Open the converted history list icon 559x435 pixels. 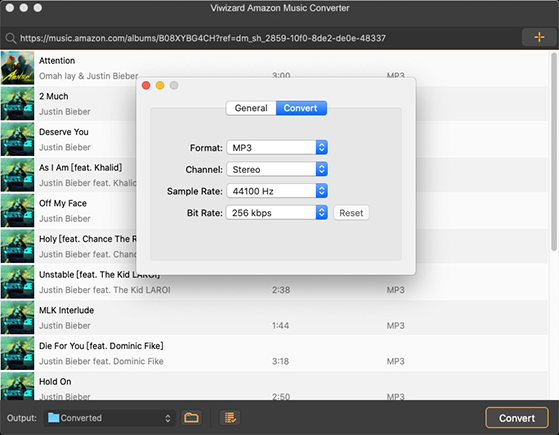click(230, 418)
